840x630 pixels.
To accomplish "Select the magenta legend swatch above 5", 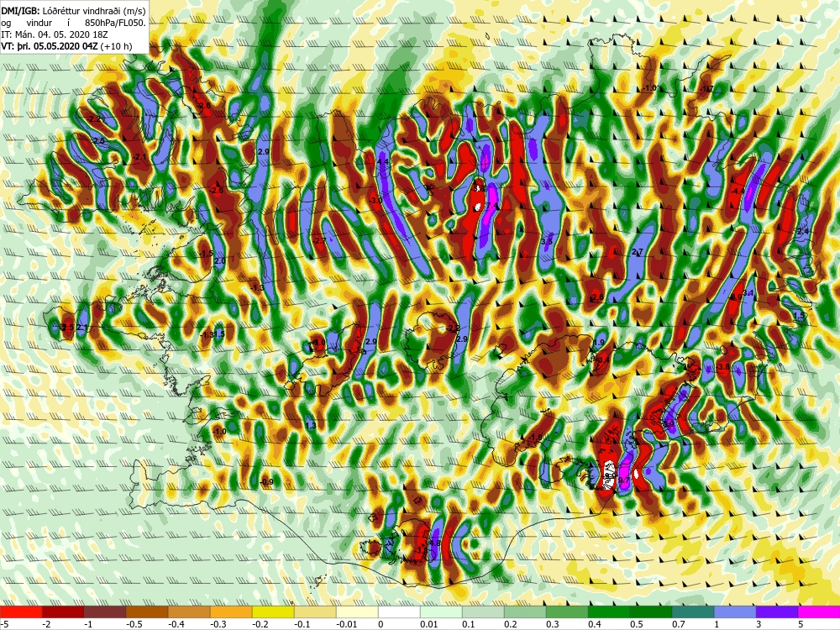I will pyautogui.click(x=819, y=612).
